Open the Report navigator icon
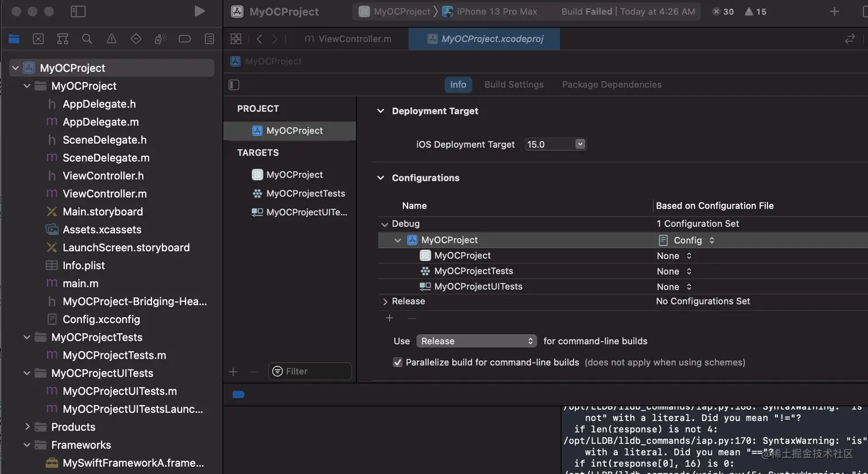This screenshot has height=474, width=868. (210, 39)
